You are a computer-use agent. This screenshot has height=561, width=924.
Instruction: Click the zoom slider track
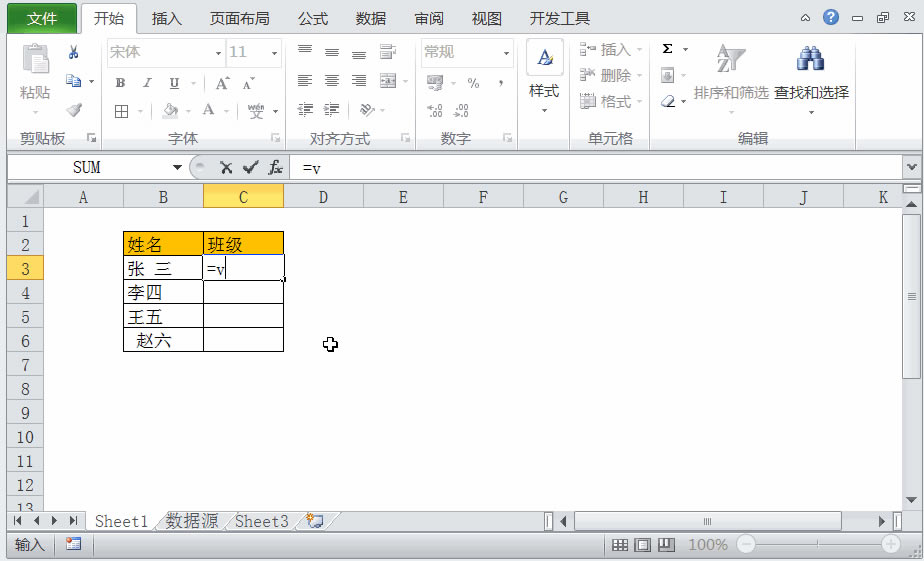point(817,544)
